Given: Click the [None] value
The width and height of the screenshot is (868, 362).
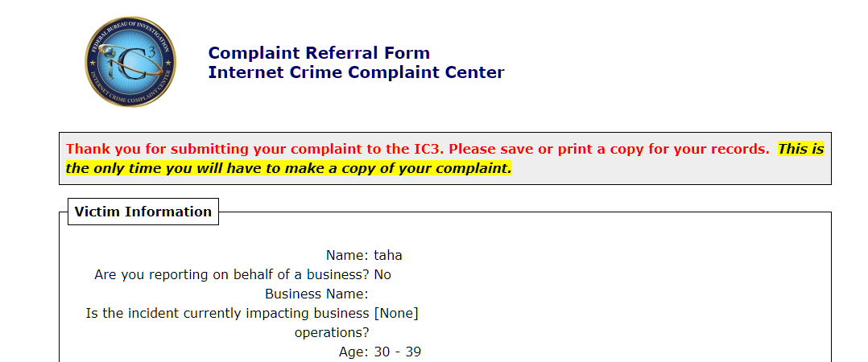Looking at the screenshot, I should pyautogui.click(x=396, y=314).
